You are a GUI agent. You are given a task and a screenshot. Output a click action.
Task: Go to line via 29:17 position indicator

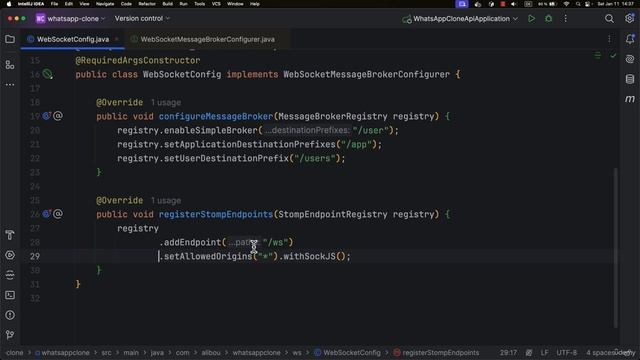(508, 352)
